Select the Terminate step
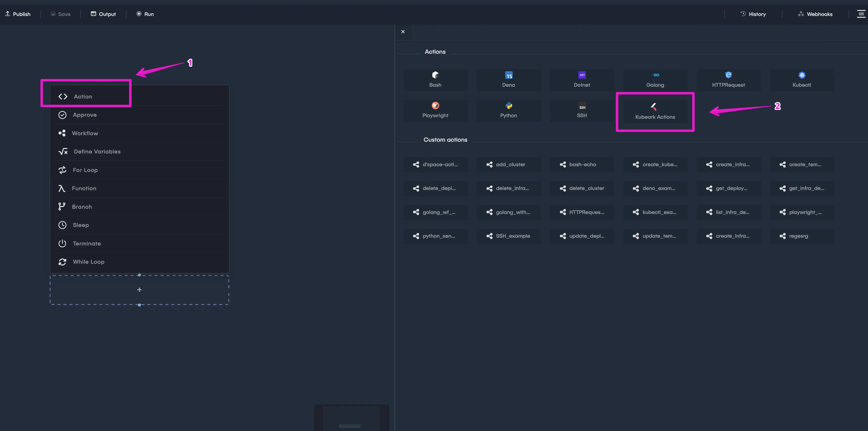Viewport: 868px width, 431px height. coord(139,243)
